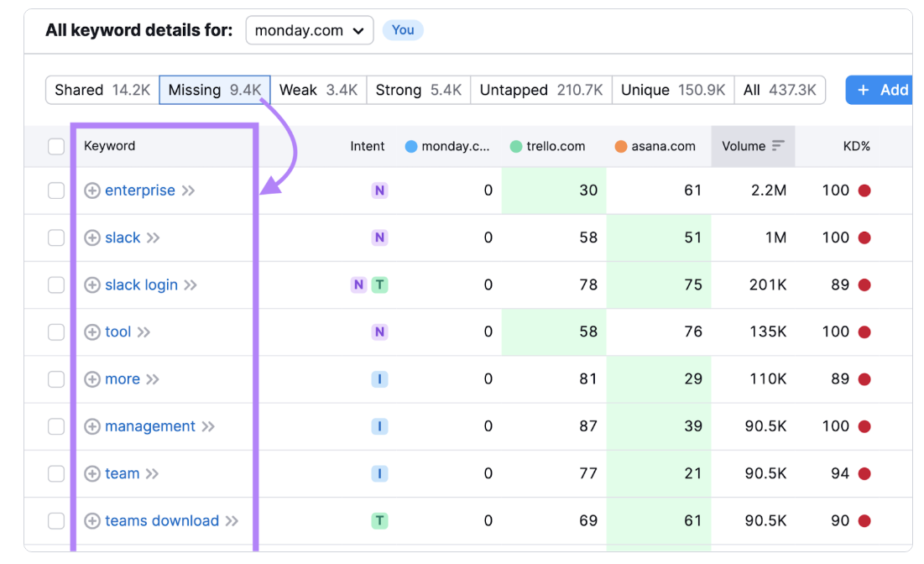Click the red KD indicator for enterprise
Viewport: 924px width, 564px height.
(864, 191)
